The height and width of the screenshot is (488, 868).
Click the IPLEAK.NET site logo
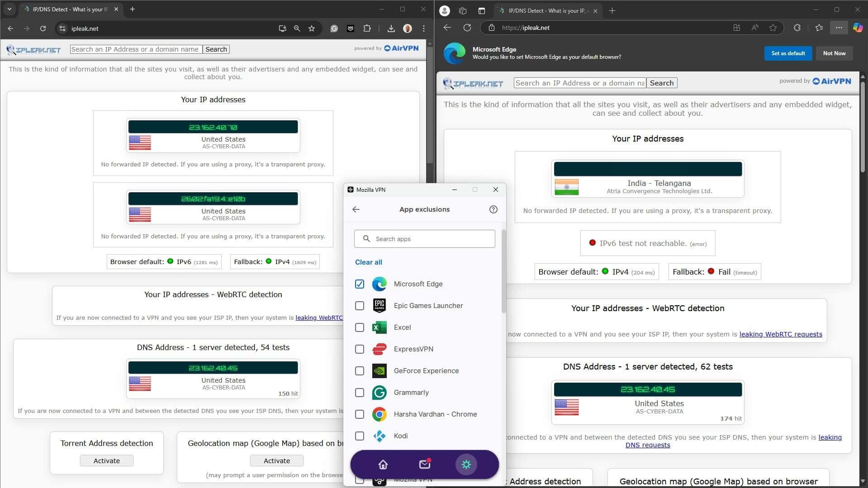(x=33, y=50)
